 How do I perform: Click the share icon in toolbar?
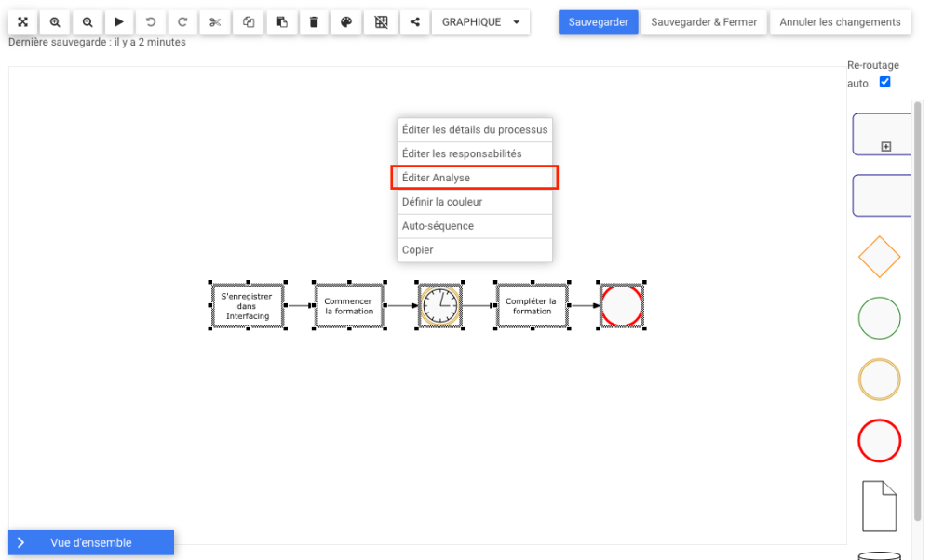[414, 22]
